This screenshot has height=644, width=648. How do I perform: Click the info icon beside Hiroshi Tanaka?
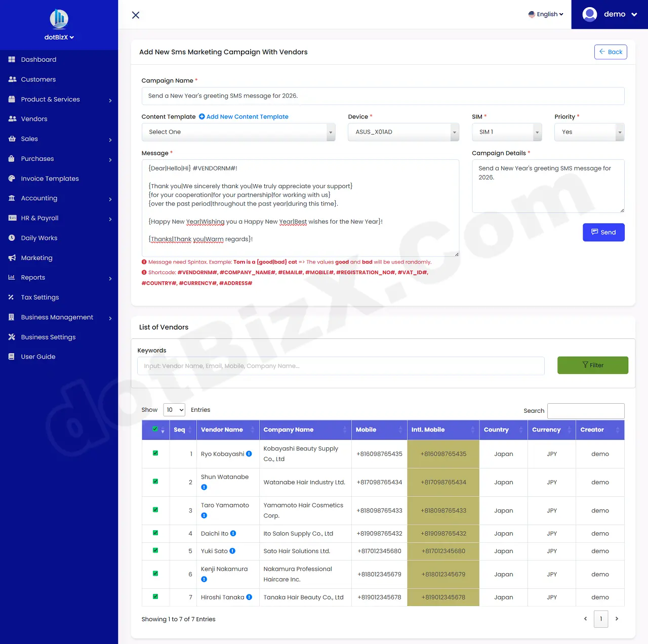pos(249,597)
